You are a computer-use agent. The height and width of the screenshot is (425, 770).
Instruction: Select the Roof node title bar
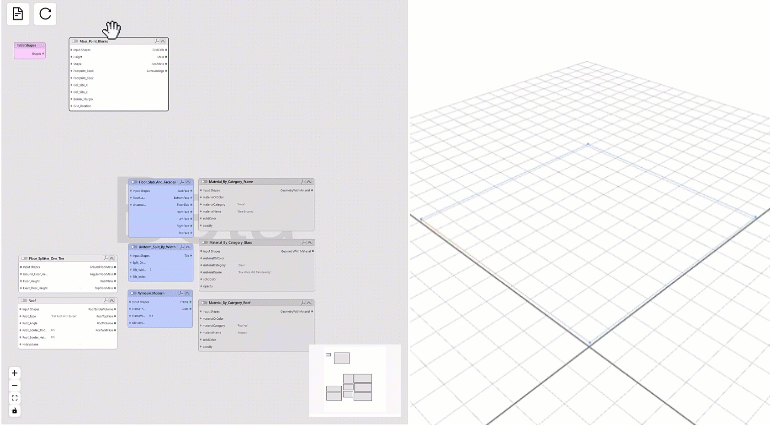[x=67, y=301]
